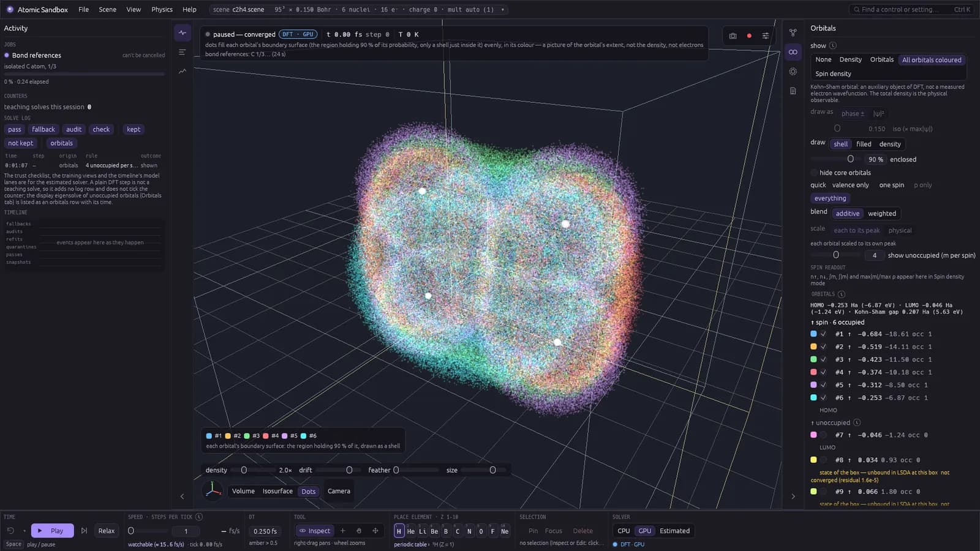Click the Relax button

[x=107, y=531]
